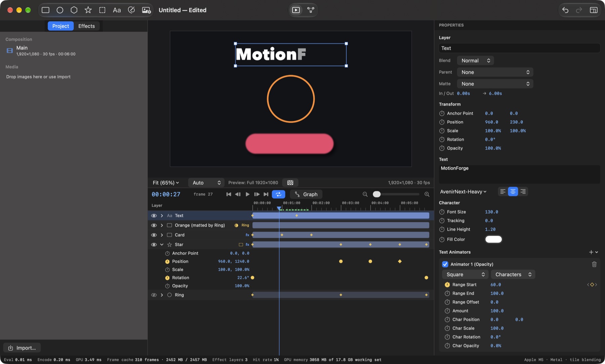This screenshot has height=364, width=605.
Task: Delete Animator 1 with trash icon
Action: 594,264
